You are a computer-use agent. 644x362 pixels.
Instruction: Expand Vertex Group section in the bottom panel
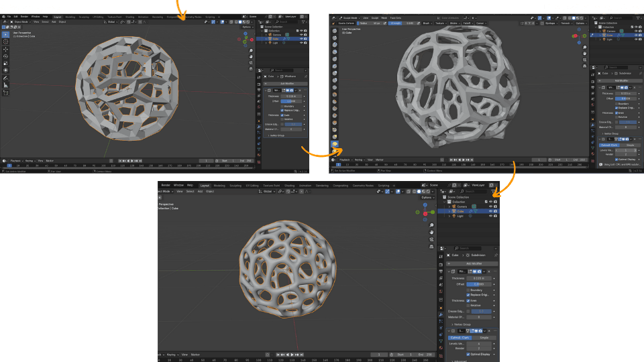pyautogui.click(x=463, y=323)
